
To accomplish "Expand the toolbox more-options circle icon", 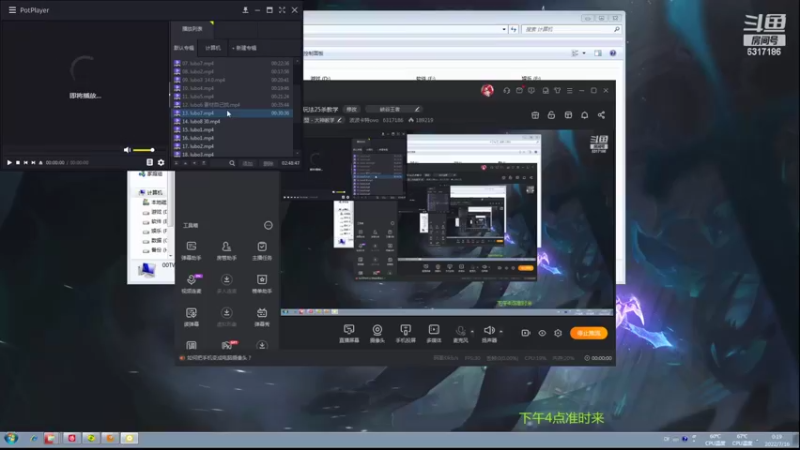I will tap(268, 225).
